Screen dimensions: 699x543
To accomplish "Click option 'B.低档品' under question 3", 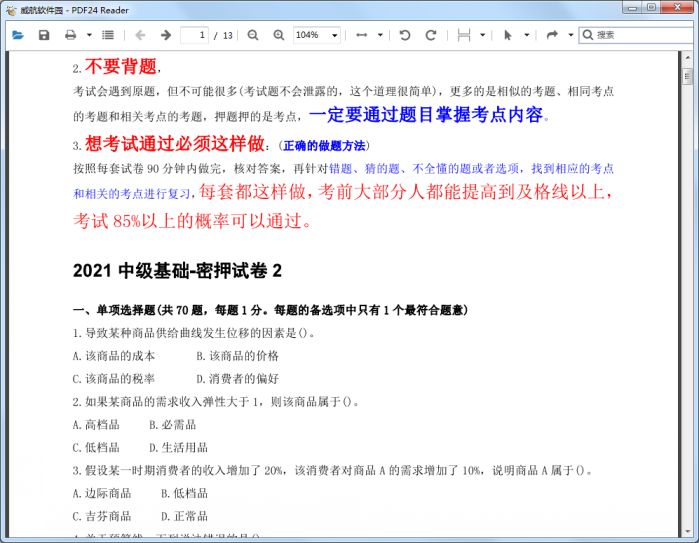I will tap(185, 494).
